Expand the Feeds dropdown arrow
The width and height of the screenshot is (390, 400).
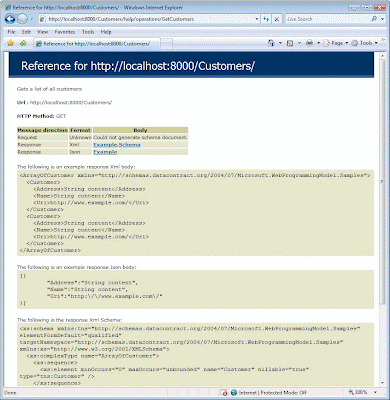tap(299, 43)
